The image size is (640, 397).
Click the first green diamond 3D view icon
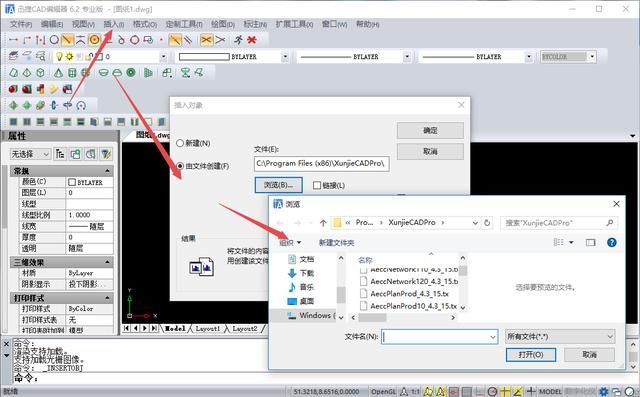tap(13, 106)
